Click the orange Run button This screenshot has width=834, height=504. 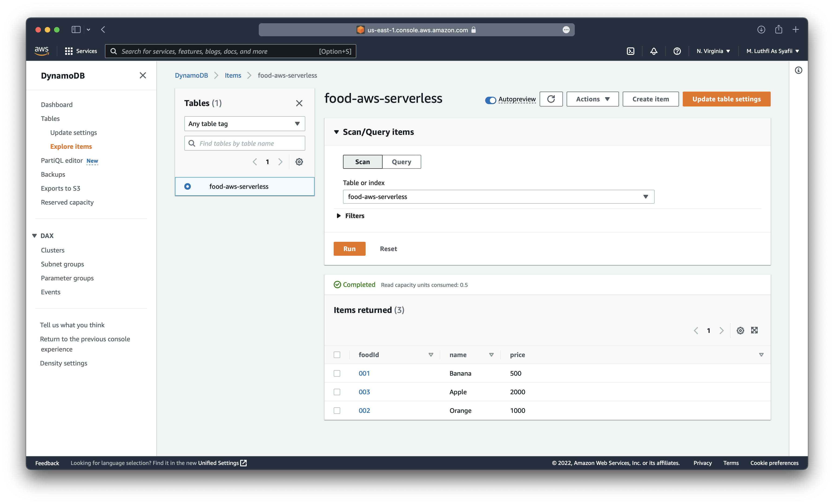tap(349, 249)
